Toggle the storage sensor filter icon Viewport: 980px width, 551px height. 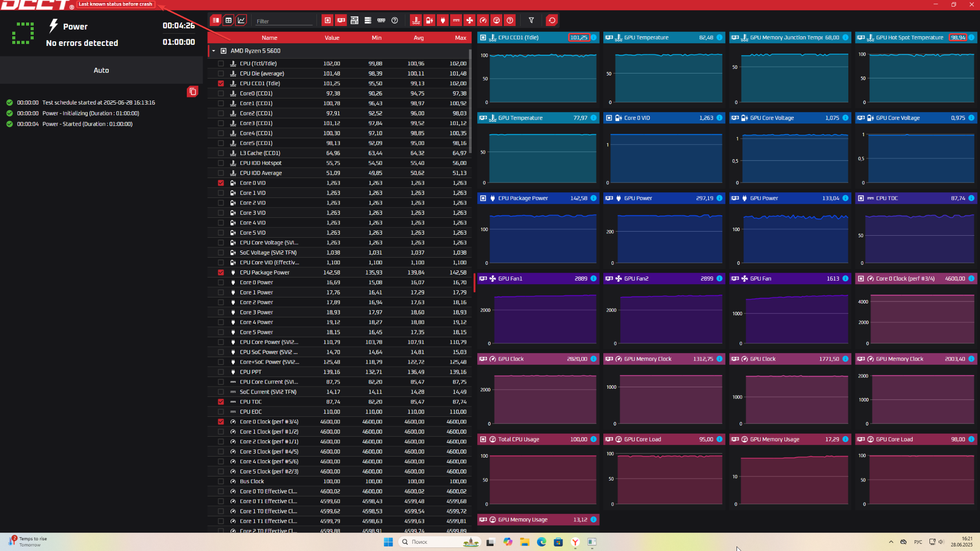pyautogui.click(x=367, y=20)
